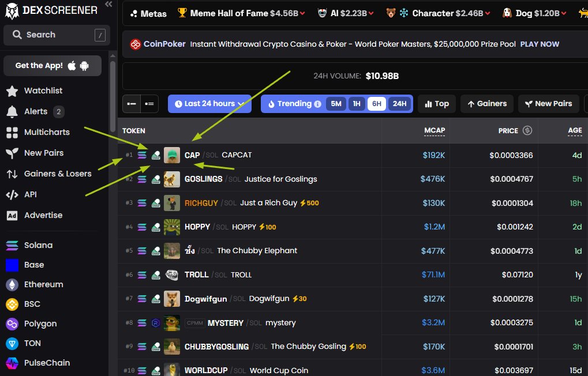Click the Gainers & Losers arrows icon
The width and height of the screenshot is (588, 376).
tap(12, 174)
